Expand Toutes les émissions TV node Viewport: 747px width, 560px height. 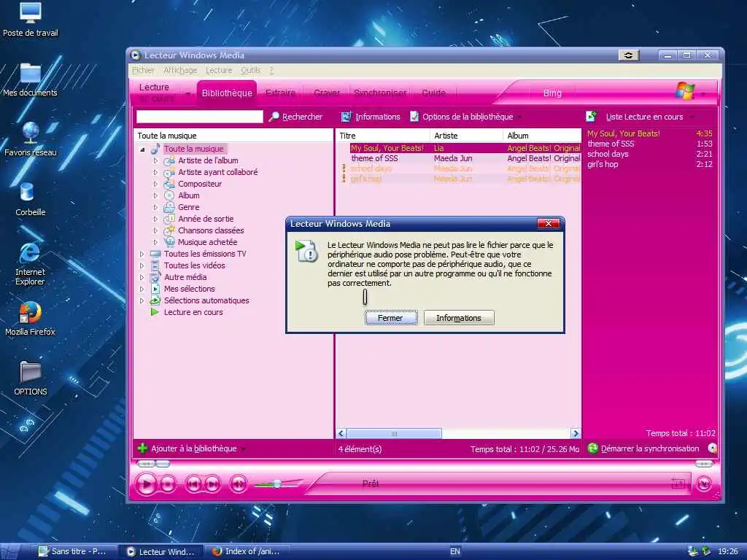coord(142,254)
